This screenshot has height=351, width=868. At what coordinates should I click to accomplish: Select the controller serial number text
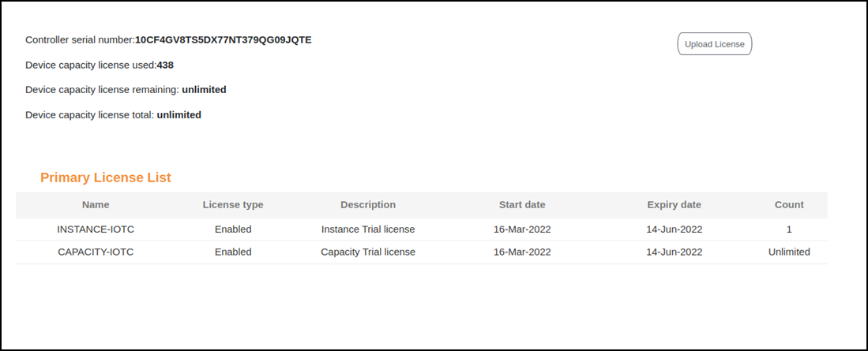pos(223,39)
